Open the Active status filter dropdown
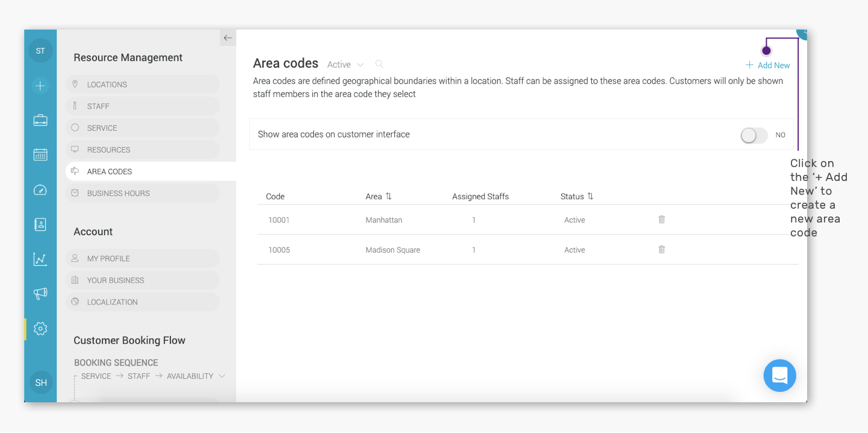 point(345,65)
